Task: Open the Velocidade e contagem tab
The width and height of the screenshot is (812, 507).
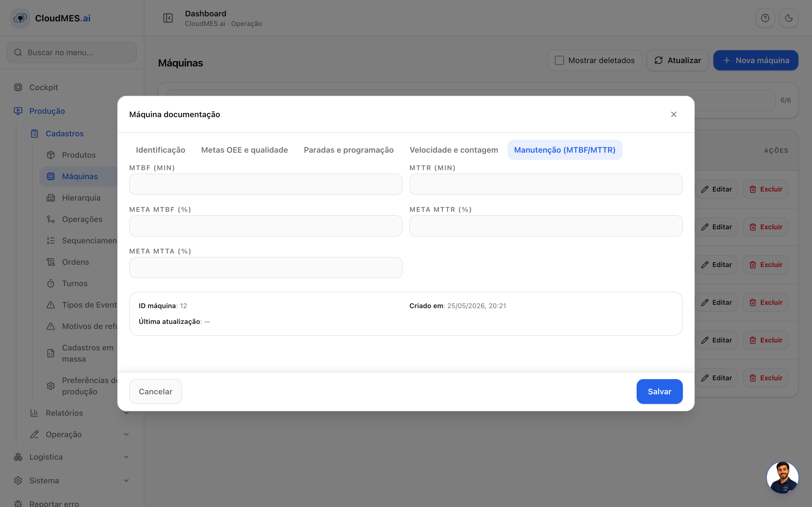Action: point(454,150)
